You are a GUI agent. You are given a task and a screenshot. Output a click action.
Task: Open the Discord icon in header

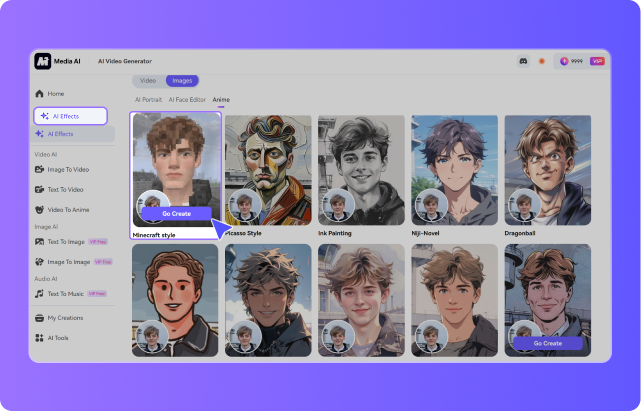[522, 61]
